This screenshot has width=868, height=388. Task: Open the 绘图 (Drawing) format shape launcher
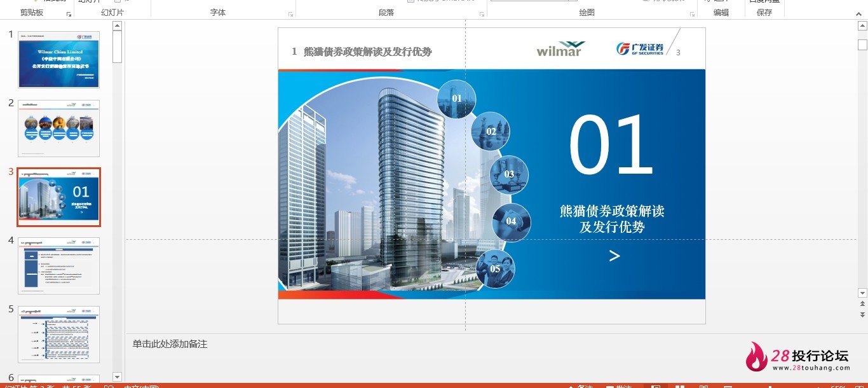[x=693, y=14]
